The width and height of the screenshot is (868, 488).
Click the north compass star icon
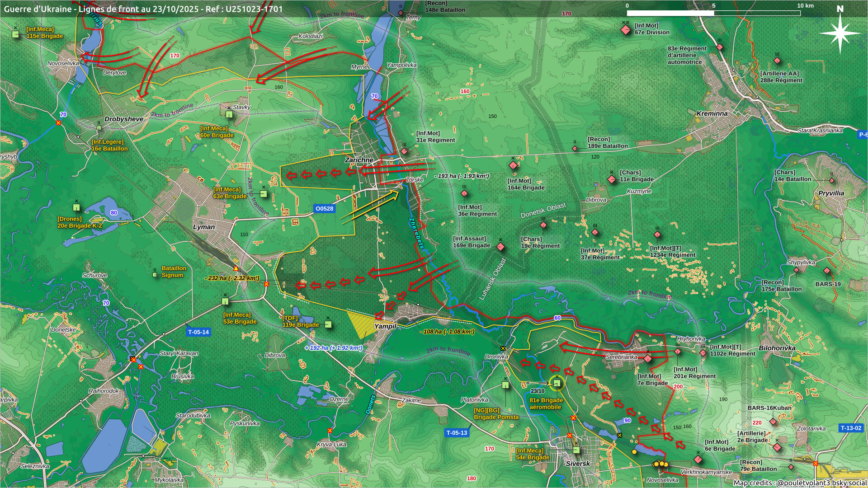tap(840, 33)
